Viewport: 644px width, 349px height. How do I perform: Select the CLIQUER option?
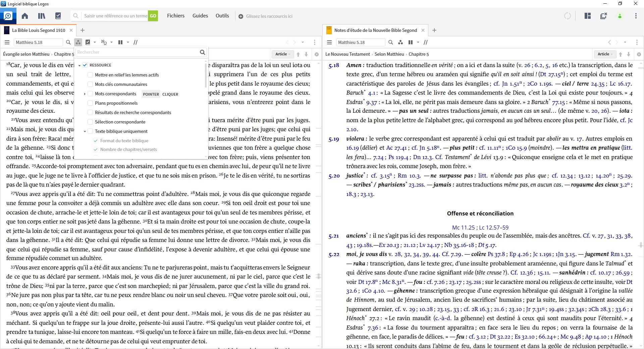point(170,94)
